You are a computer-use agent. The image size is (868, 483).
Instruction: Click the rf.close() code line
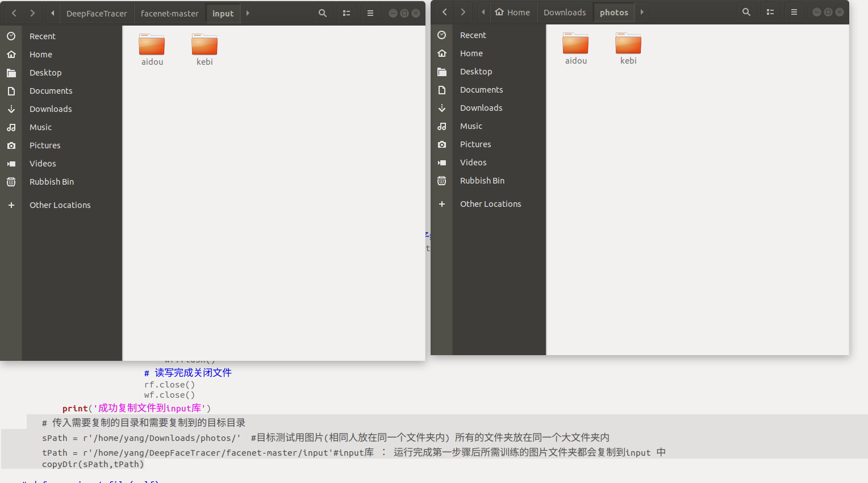[169, 385]
